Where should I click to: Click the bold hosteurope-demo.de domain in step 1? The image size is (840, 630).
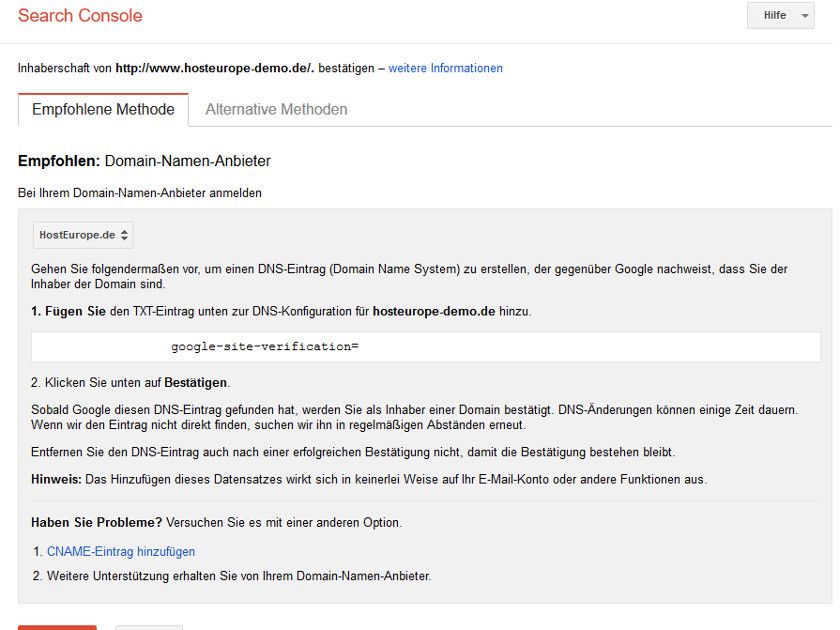click(434, 311)
